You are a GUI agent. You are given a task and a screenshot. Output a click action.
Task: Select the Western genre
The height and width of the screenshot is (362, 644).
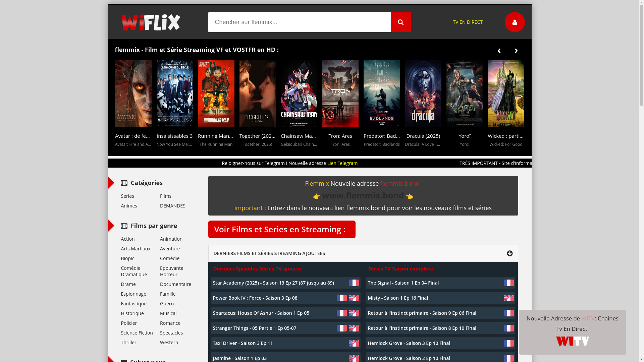pos(169,343)
